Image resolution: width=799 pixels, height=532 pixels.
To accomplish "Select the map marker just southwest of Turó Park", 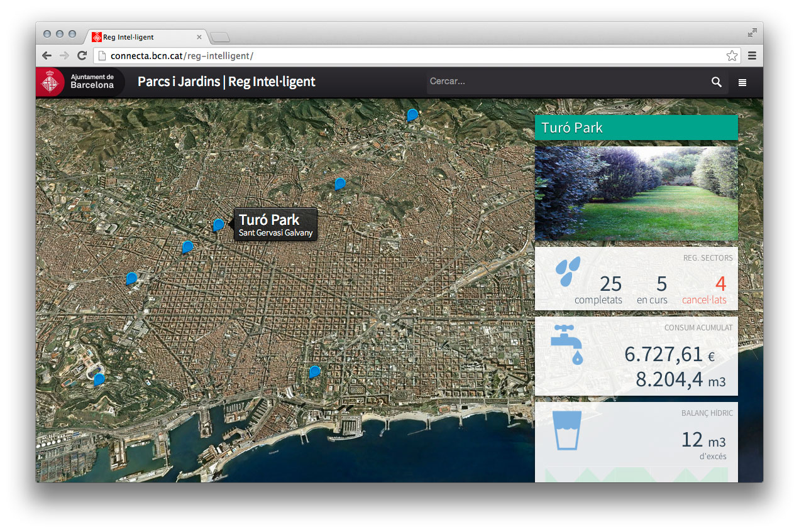I will pos(187,247).
